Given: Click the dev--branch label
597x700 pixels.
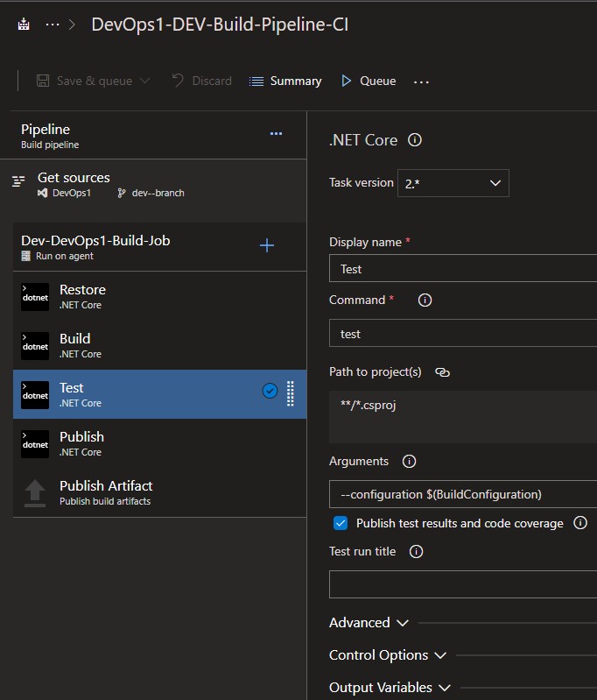Looking at the screenshot, I should tap(158, 193).
